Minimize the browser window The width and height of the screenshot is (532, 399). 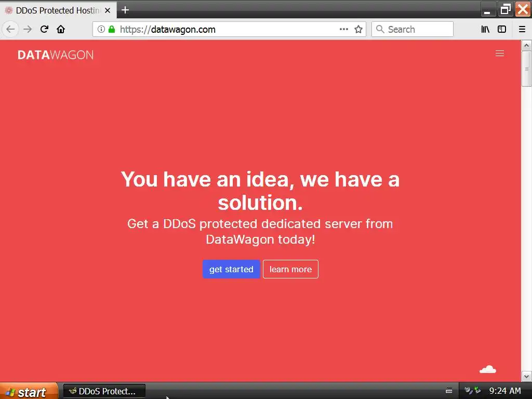coord(488,9)
